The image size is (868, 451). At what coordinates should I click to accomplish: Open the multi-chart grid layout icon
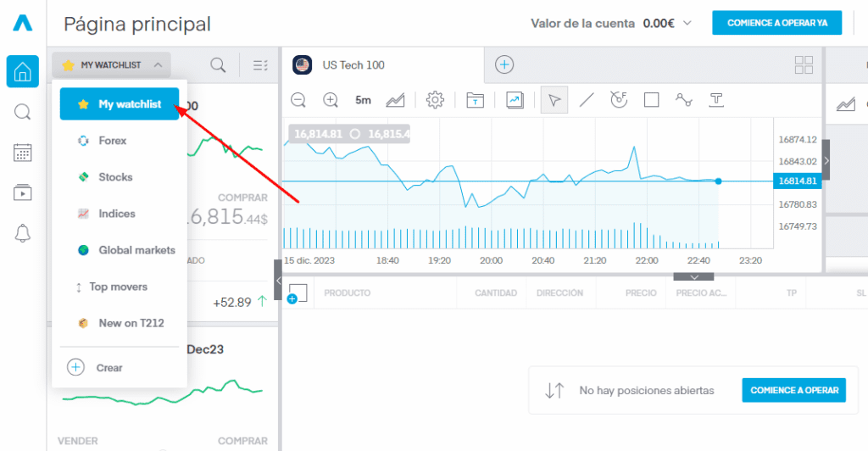coord(804,64)
